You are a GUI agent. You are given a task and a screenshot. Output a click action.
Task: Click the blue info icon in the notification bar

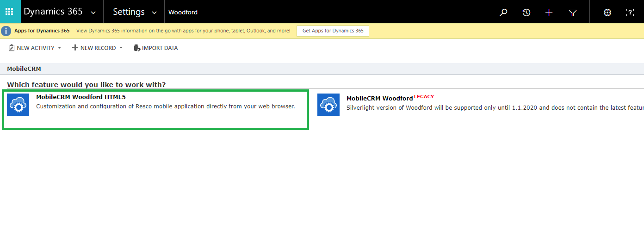(x=6, y=31)
